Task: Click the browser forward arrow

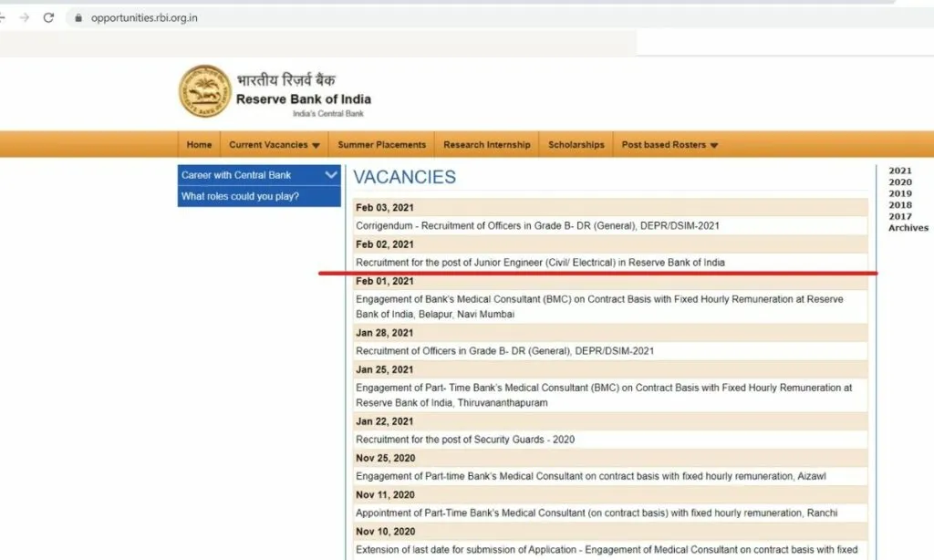Action: [25, 18]
